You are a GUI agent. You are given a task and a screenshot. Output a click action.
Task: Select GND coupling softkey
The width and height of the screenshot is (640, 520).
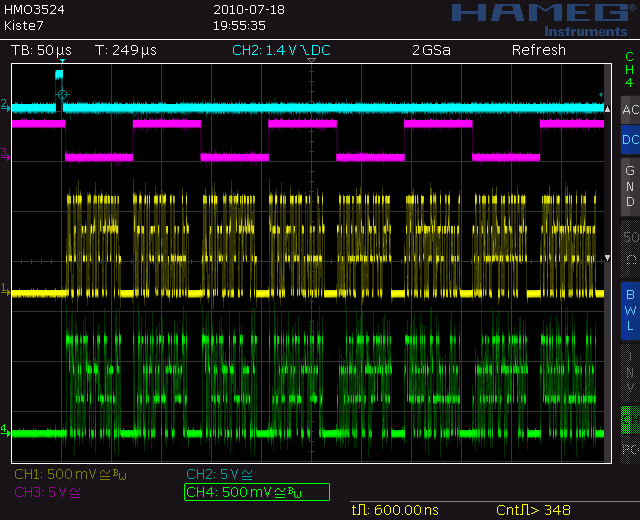point(630,186)
